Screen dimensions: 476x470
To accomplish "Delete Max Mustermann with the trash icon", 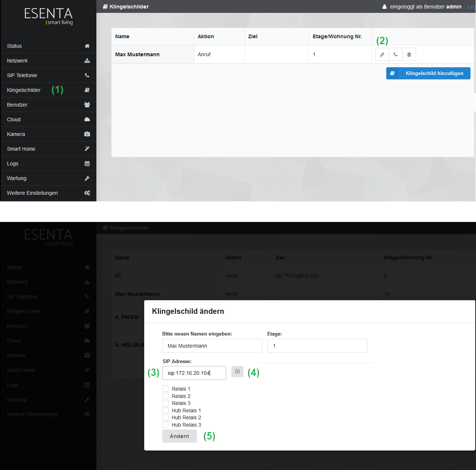I will click(x=409, y=54).
